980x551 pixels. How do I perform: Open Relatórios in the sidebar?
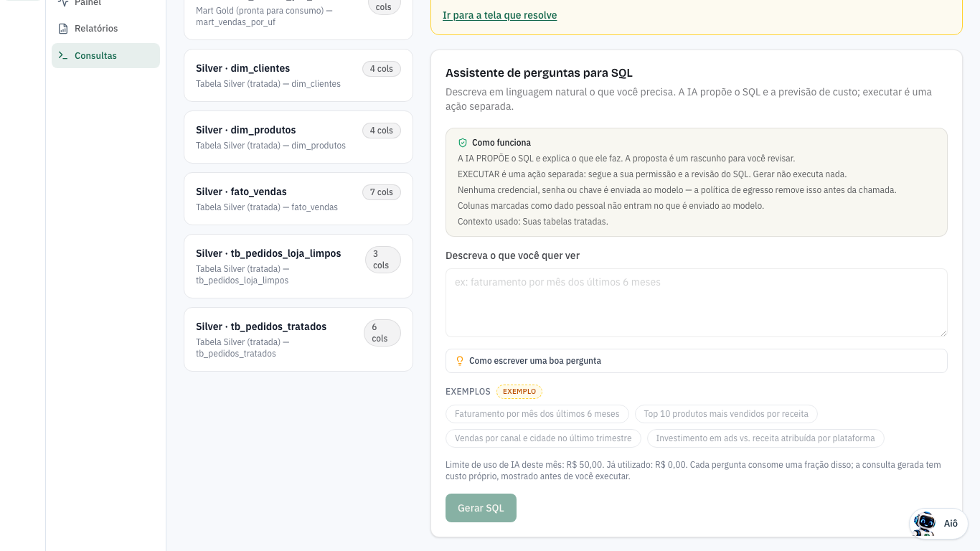pyautogui.click(x=105, y=29)
